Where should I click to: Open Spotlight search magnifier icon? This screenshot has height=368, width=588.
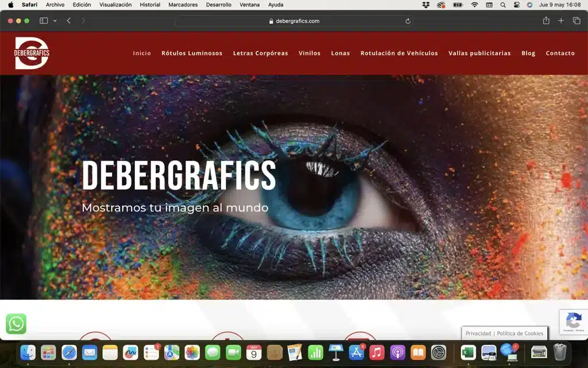coord(503,5)
